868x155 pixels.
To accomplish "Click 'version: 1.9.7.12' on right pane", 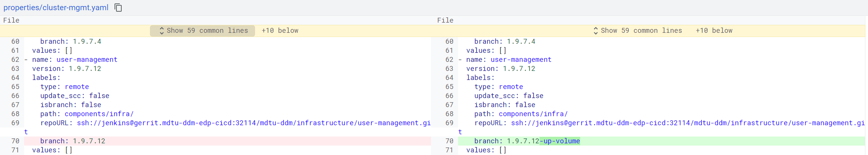I will [501, 69].
